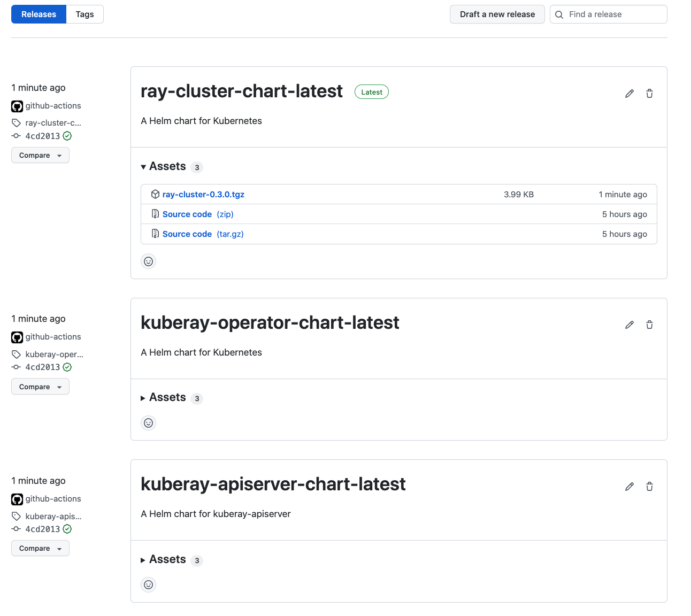This screenshot has height=616, width=691.
Task: View the verified checkmark on first 4cd2013 commit
Action: click(x=67, y=136)
